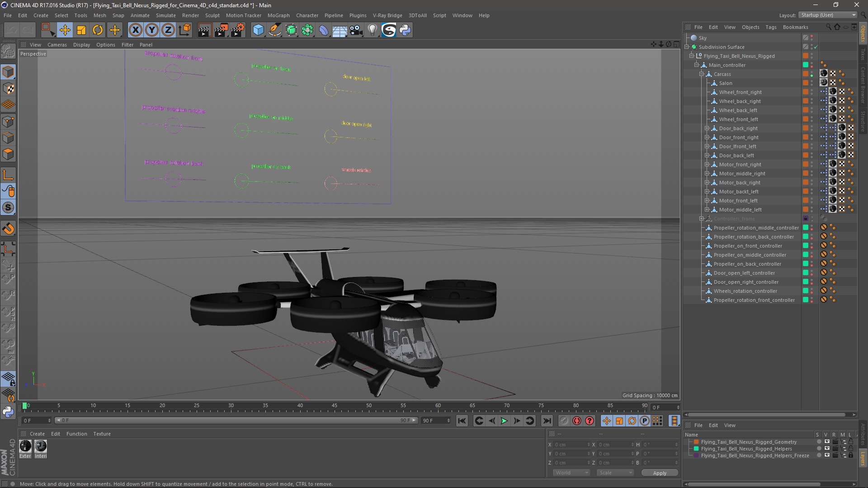Viewport: 868px width, 488px height.
Task: Go to end of animation
Action: tap(547, 421)
